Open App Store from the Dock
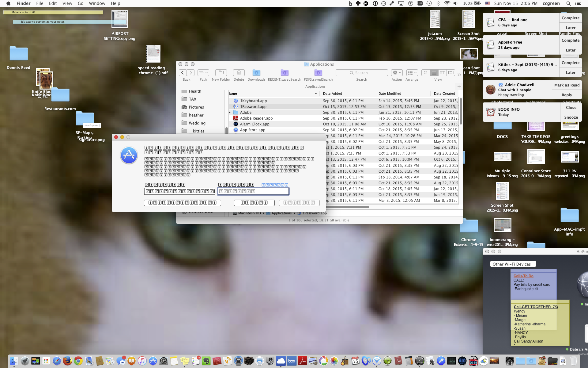588x368 pixels. tap(153, 361)
